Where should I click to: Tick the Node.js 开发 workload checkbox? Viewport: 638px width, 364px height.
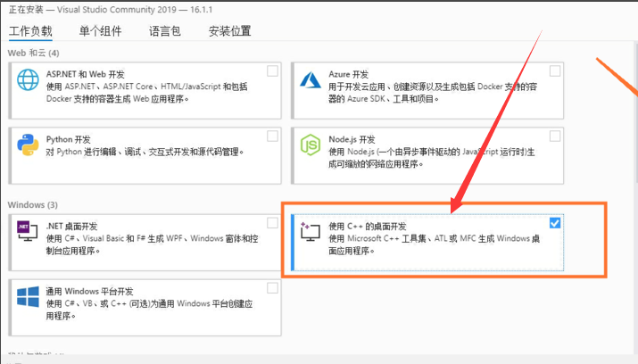click(555, 136)
